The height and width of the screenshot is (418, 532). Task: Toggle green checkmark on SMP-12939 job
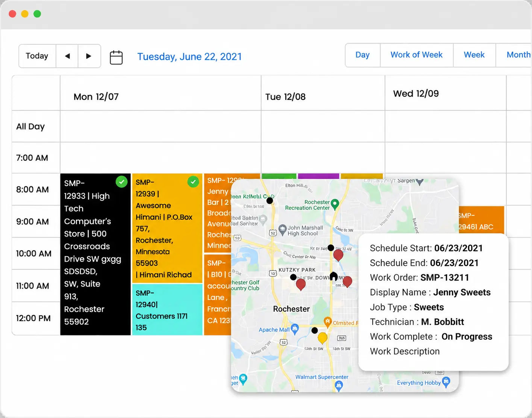point(193,182)
